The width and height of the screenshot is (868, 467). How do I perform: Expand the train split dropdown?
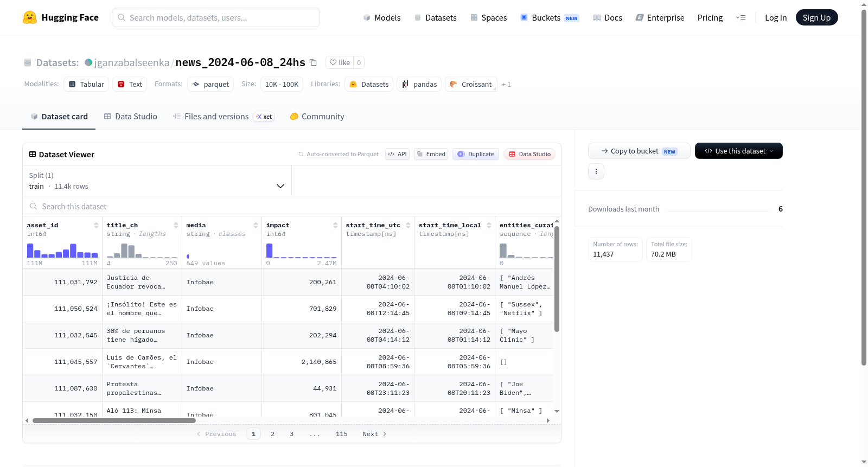pyautogui.click(x=157, y=181)
